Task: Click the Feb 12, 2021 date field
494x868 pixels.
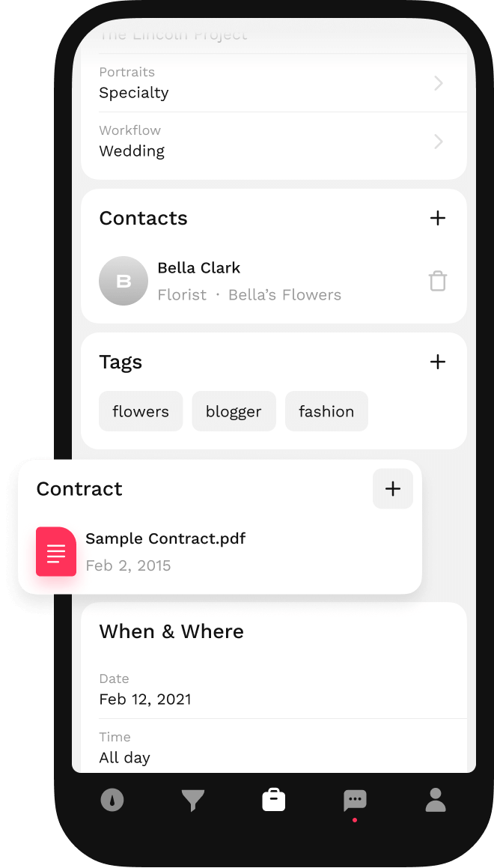Action: [144, 699]
